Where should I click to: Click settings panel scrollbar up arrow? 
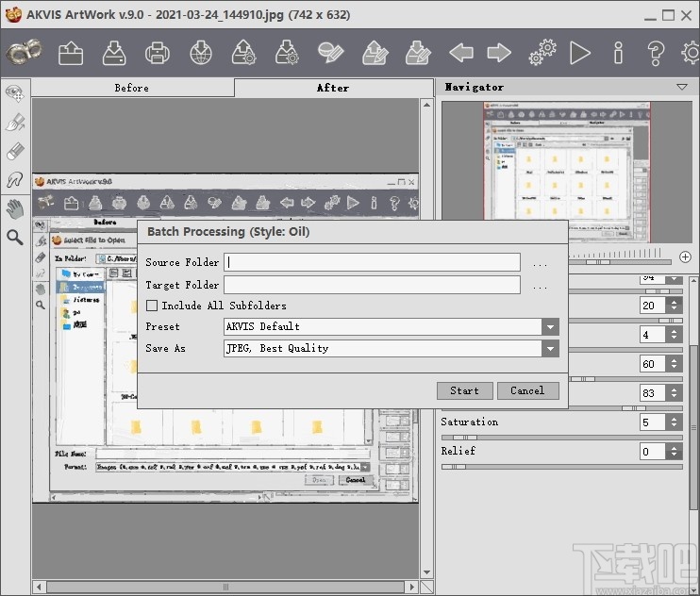click(693, 281)
